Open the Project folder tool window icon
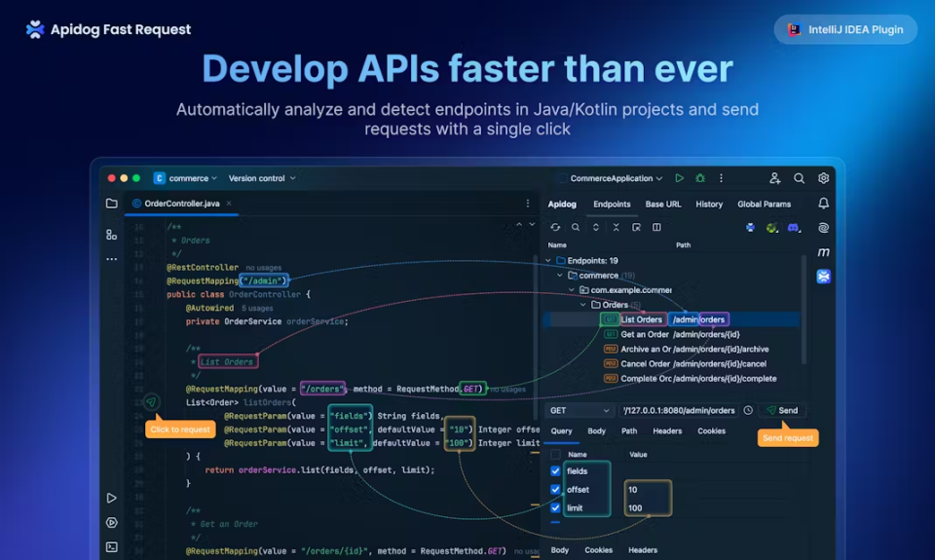The height and width of the screenshot is (560, 935). pos(111,204)
